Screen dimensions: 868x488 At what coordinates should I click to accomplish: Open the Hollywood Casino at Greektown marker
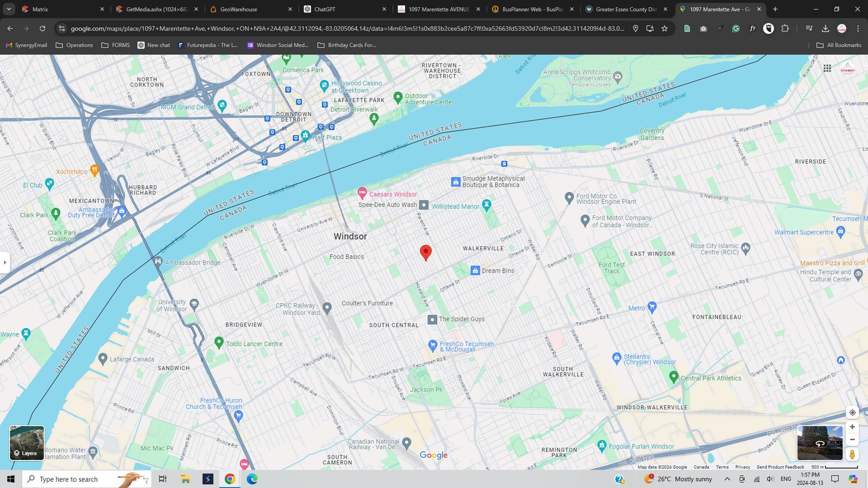pyautogui.click(x=324, y=85)
